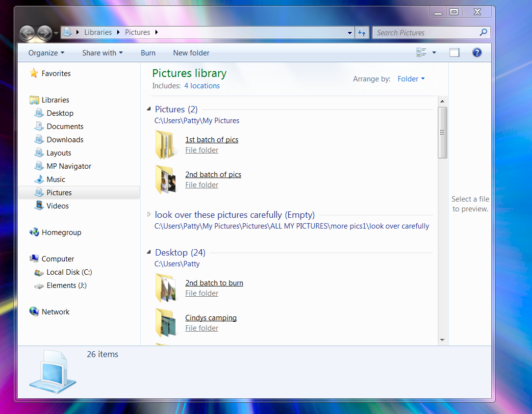The height and width of the screenshot is (414, 532).
Task: Expand look over these pictures carefully group
Action: (x=149, y=214)
